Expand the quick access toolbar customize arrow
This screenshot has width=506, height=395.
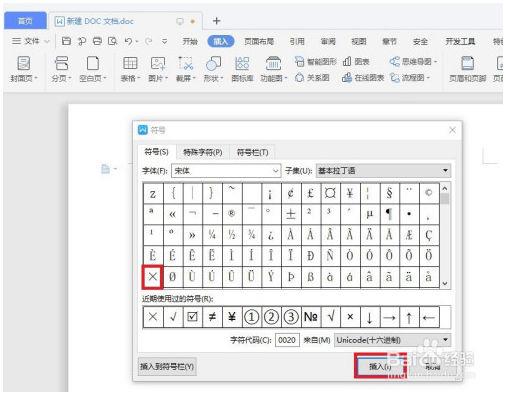[x=165, y=41]
